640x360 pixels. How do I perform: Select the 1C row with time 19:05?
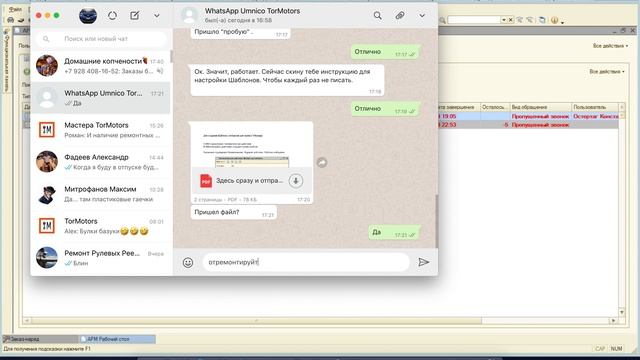point(529,116)
